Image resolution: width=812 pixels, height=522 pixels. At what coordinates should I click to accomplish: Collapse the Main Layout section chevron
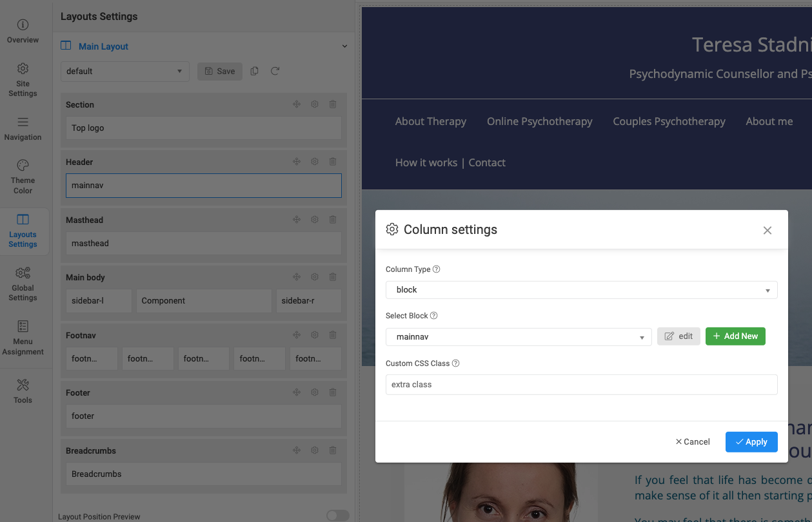tap(344, 46)
